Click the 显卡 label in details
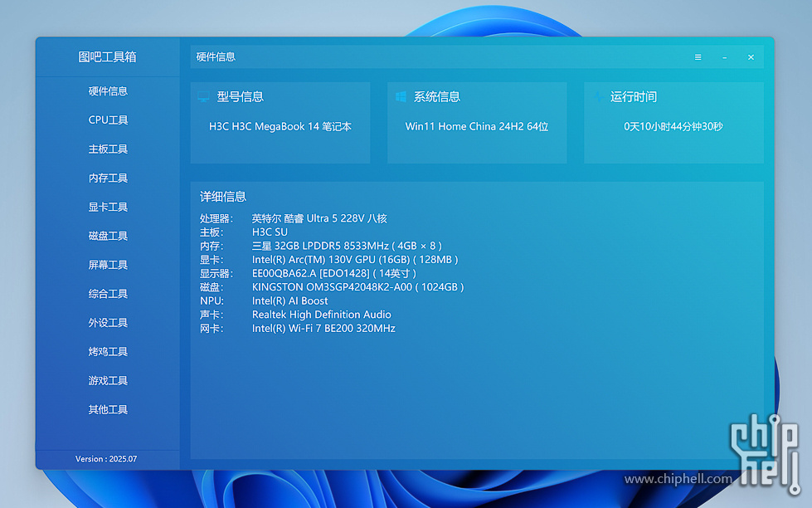Viewport: 812px width, 508px height. (x=212, y=260)
